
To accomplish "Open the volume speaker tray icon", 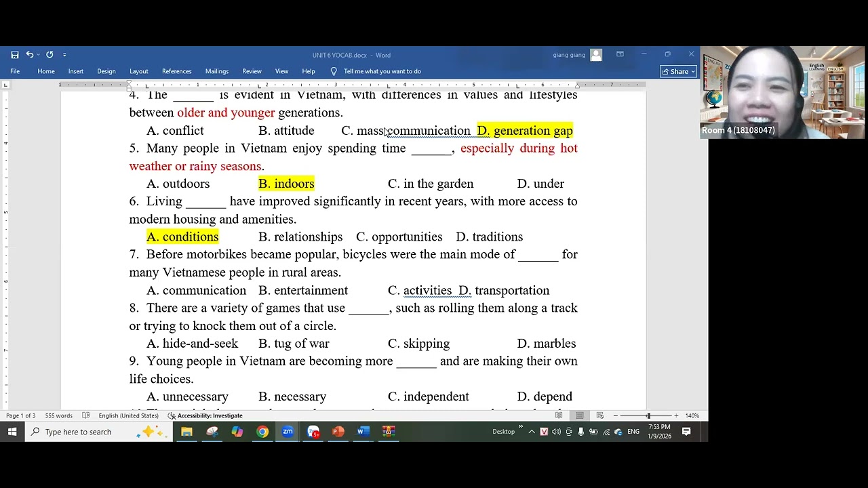I will (557, 432).
